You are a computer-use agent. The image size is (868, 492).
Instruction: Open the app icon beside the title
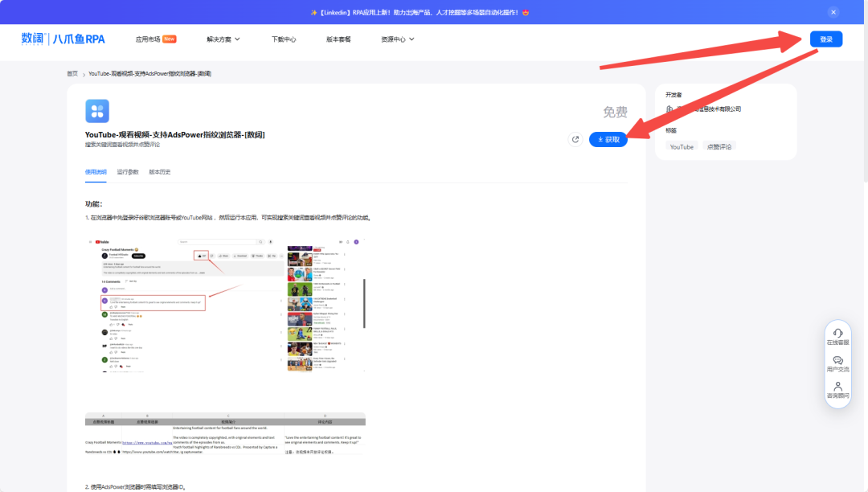point(97,111)
